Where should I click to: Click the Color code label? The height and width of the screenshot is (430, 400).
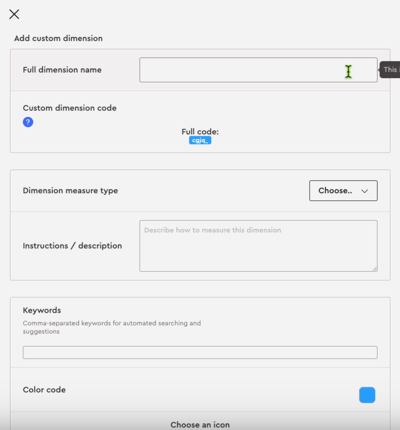tap(44, 390)
